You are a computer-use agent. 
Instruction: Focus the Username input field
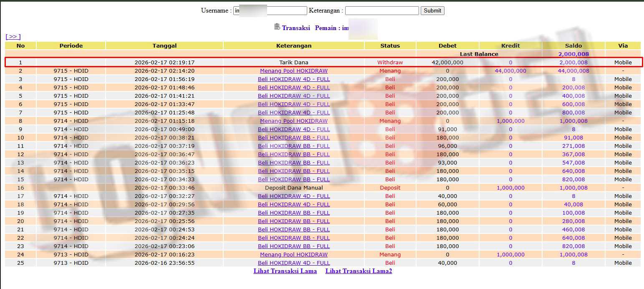pos(270,11)
